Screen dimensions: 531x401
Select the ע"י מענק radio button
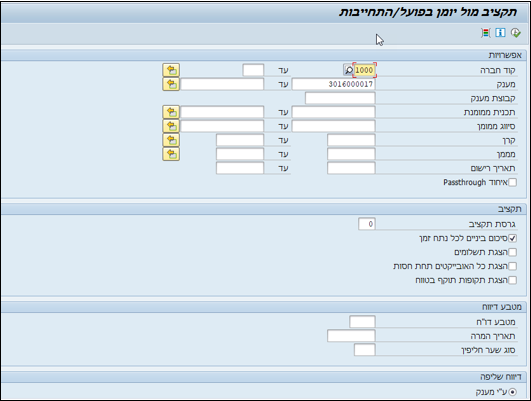coord(512,392)
